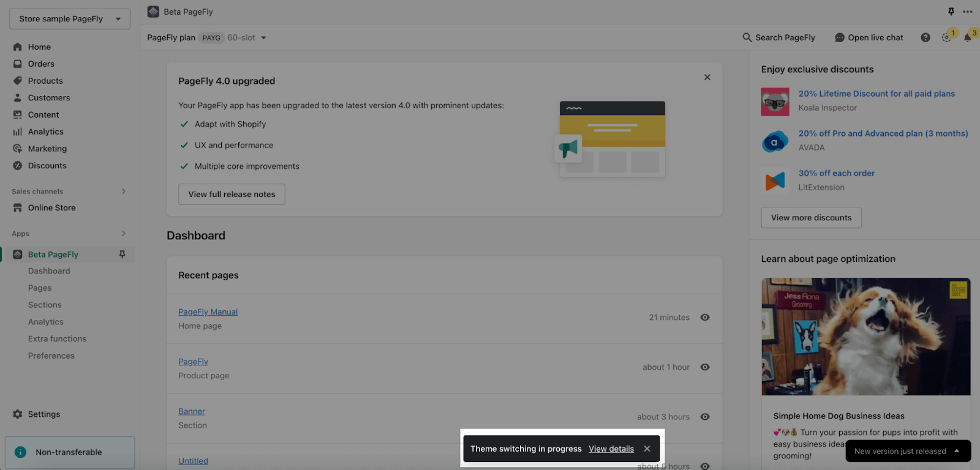Click the Non-transferable info icon
980x470 pixels.
click(x=20, y=452)
